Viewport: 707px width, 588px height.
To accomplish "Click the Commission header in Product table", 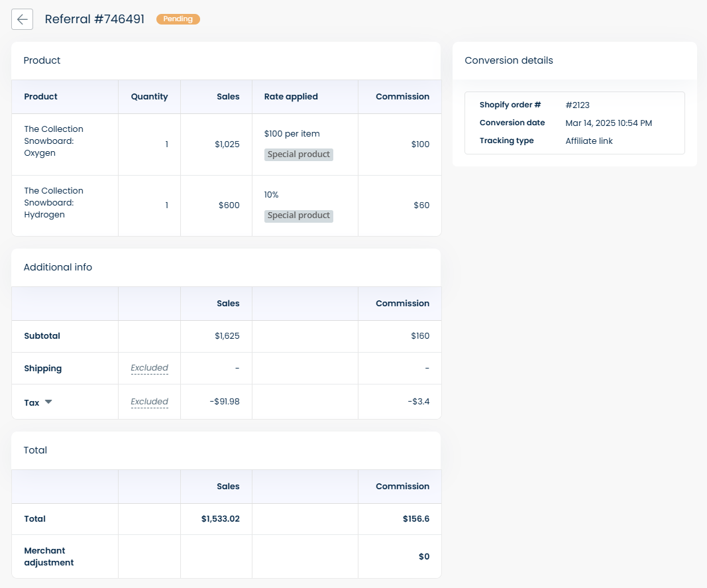I will point(402,97).
